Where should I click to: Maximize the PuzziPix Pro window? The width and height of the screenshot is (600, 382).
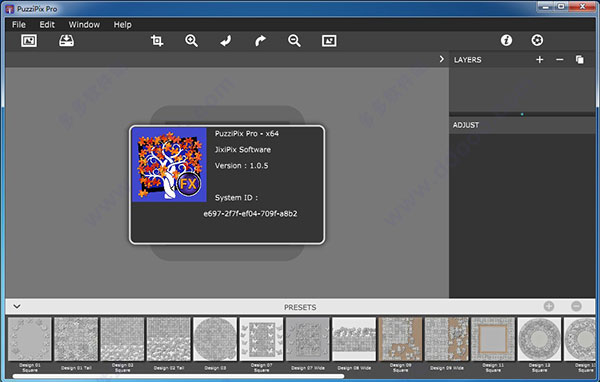pyautogui.click(x=561, y=7)
